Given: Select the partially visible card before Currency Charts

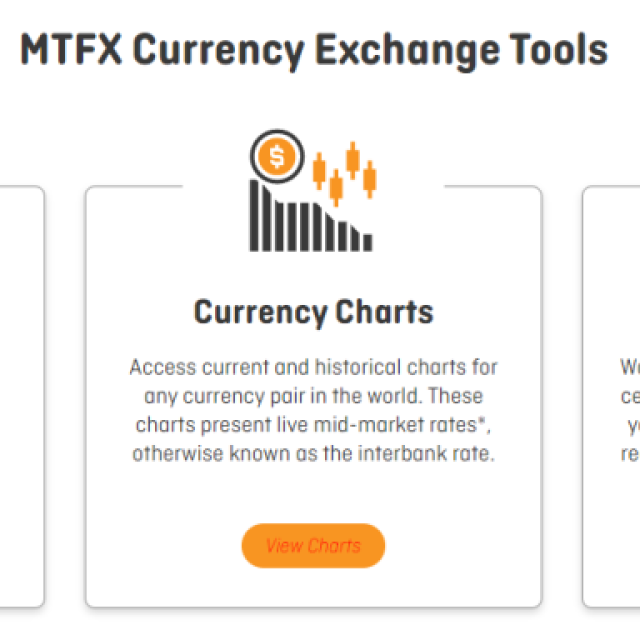Looking at the screenshot, I should coord(22,396).
